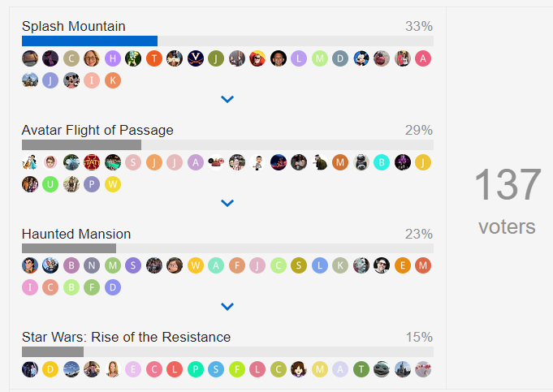Click the gray Haunted Mansion result bar
The height and width of the screenshot is (392, 553).
(69, 248)
